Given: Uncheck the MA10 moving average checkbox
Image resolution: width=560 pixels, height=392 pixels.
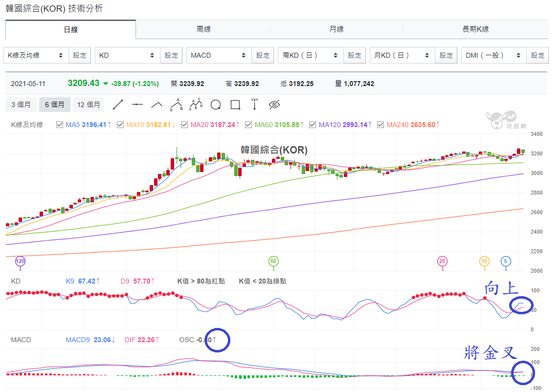Looking at the screenshot, I should pos(120,125).
